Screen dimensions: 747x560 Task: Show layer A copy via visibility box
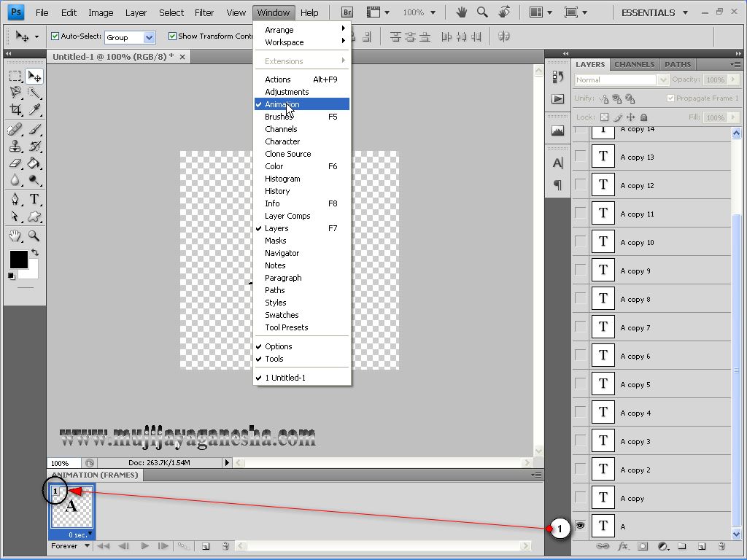(x=580, y=497)
